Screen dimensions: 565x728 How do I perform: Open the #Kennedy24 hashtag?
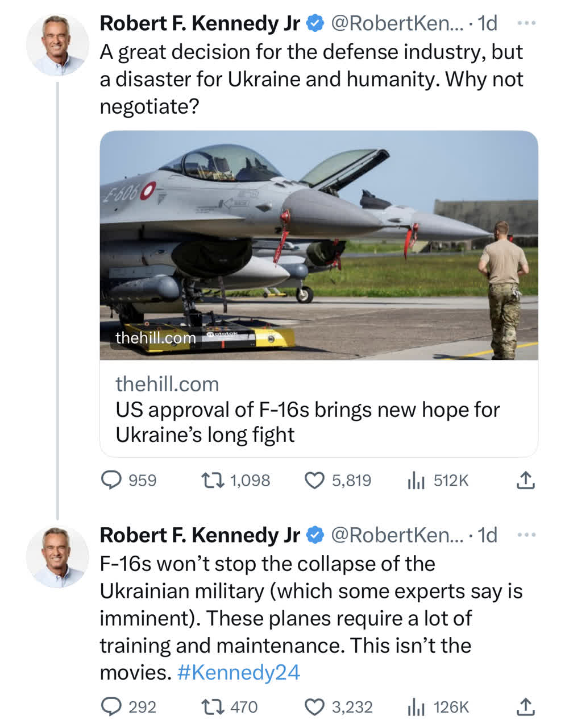click(x=238, y=672)
